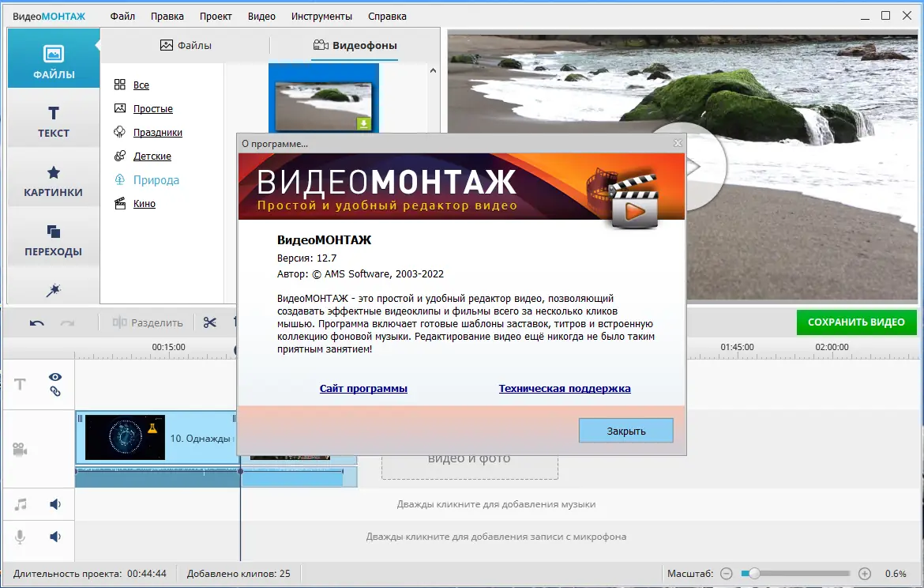Click the flask effect badge on the clip
This screenshot has height=588, width=924.
152,428
